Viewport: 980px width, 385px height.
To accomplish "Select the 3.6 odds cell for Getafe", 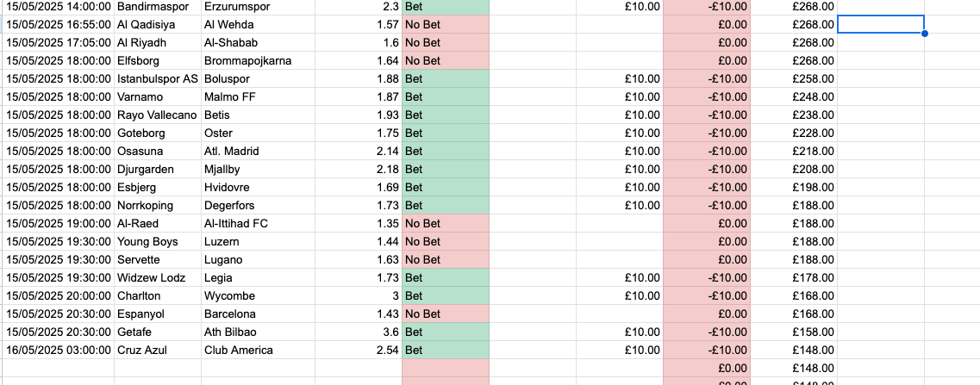I will click(x=359, y=332).
